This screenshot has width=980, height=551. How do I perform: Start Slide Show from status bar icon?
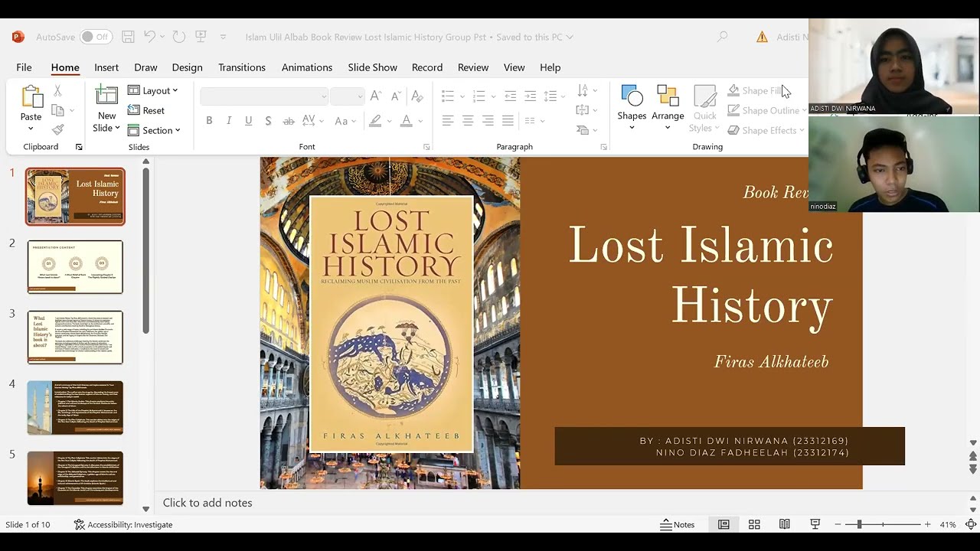click(815, 524)
